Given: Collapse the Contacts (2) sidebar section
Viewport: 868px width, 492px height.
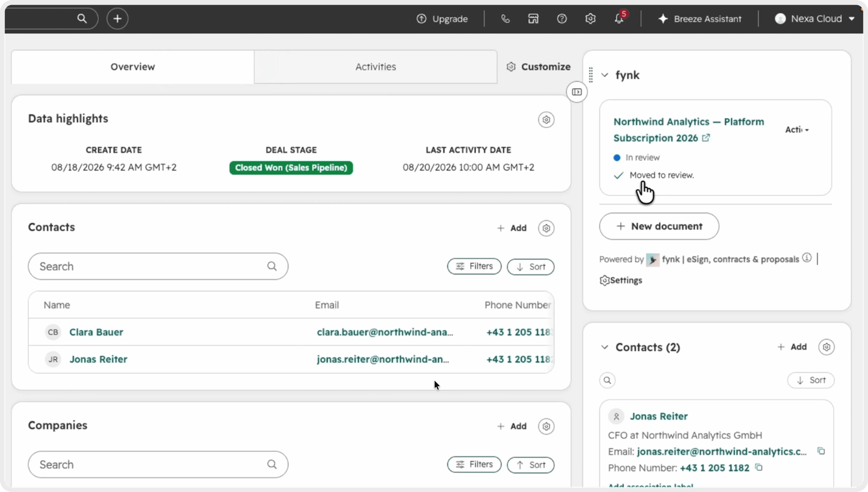Looking at the screenshot, I should (x=605, y=347).
